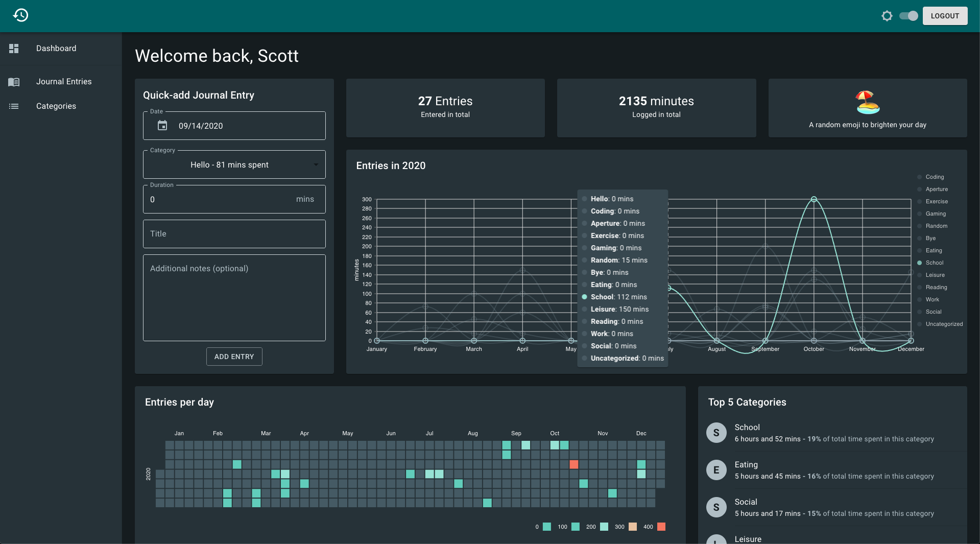Click the ADD ENTRY button
980x544 pixels.
[x=234, y=357]
